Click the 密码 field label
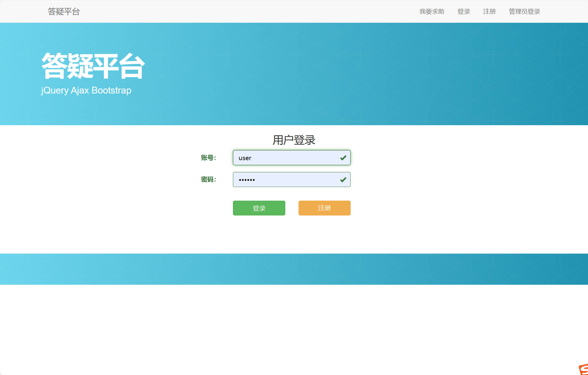The image size is (588, 375). click(x=208, y=179)
